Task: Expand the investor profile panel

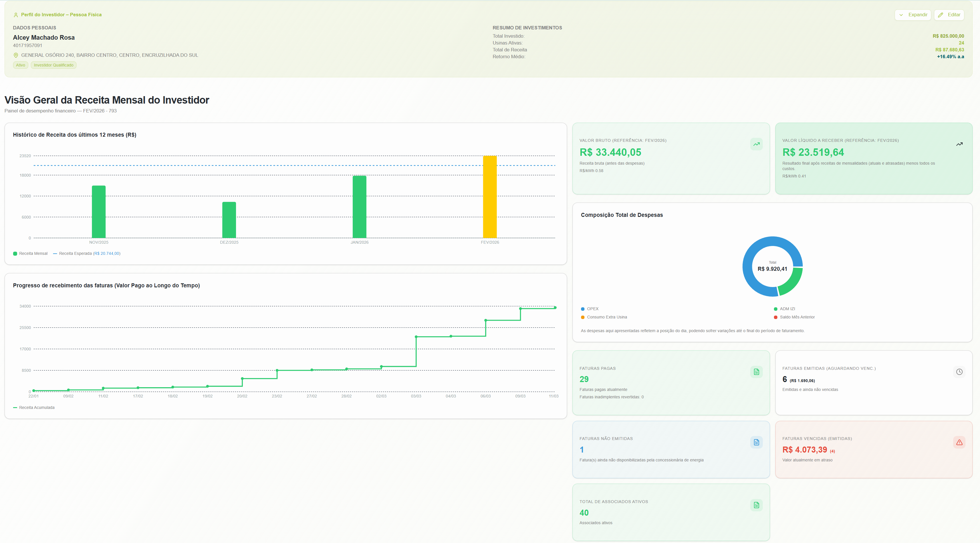Action: coord(913,15)
